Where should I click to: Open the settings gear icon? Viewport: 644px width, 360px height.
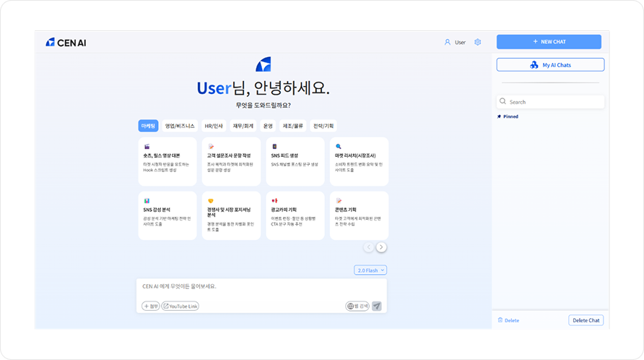pos(478,43)
